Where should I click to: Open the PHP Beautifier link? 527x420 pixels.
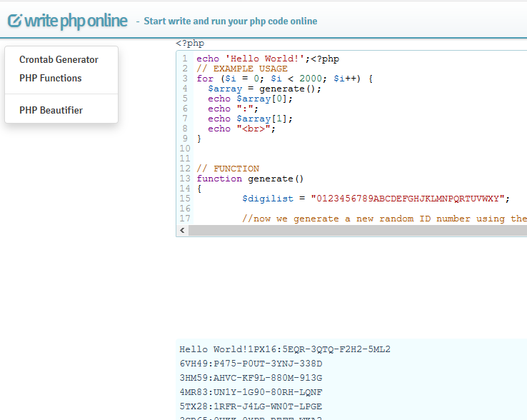click(x=51, y=110)
